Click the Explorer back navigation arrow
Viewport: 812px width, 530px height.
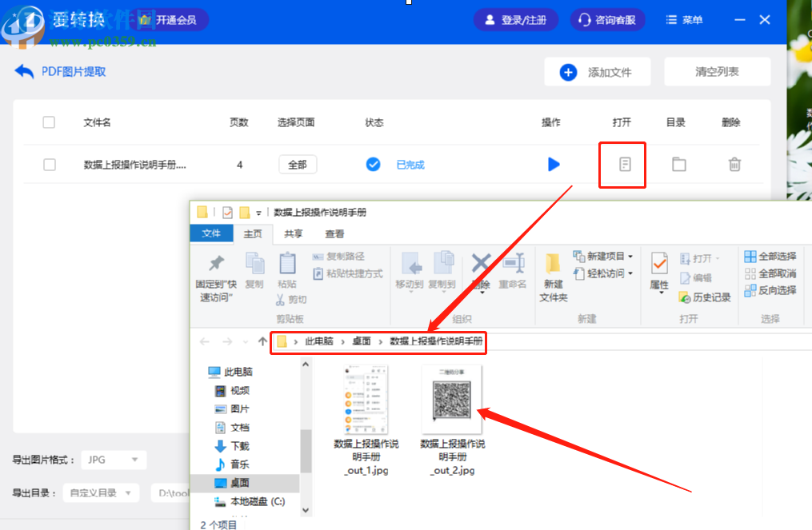click(x=205, y=341)
